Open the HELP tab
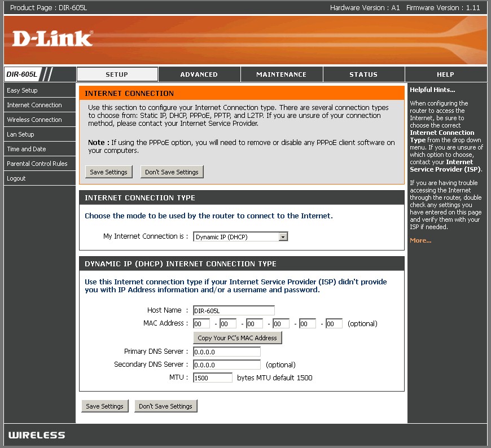Screen dimensions: 491x448 pyautogui.click(x=446, y=74)
